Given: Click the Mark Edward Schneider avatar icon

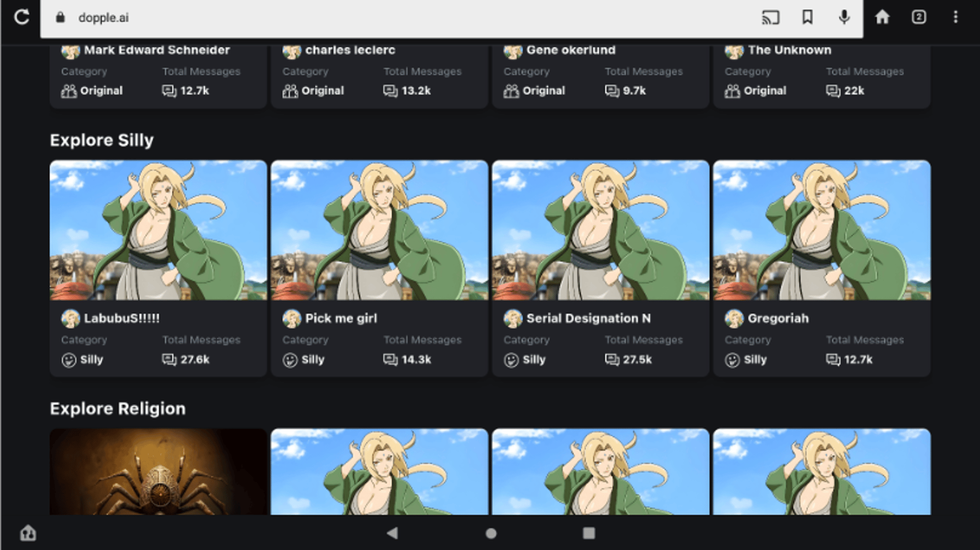Looking at the screenshot, I should (71, 50).
